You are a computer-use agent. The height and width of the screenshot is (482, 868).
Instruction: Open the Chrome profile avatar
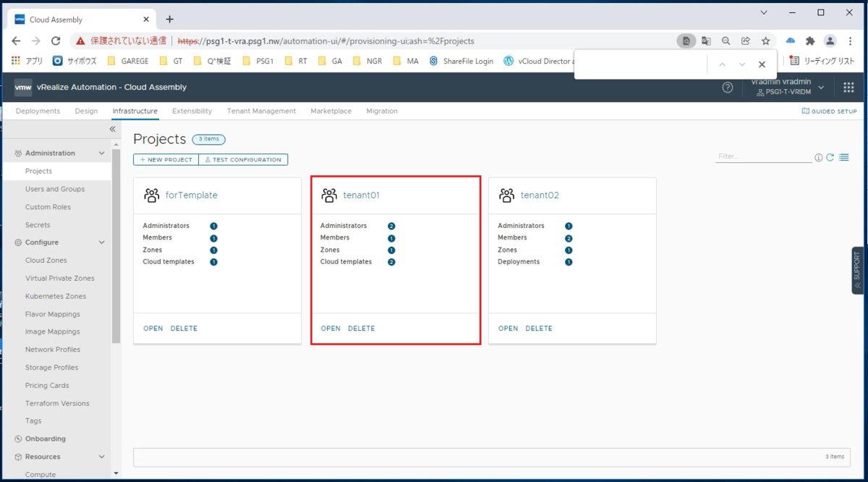pyautogui.click(x=830, y=41)
